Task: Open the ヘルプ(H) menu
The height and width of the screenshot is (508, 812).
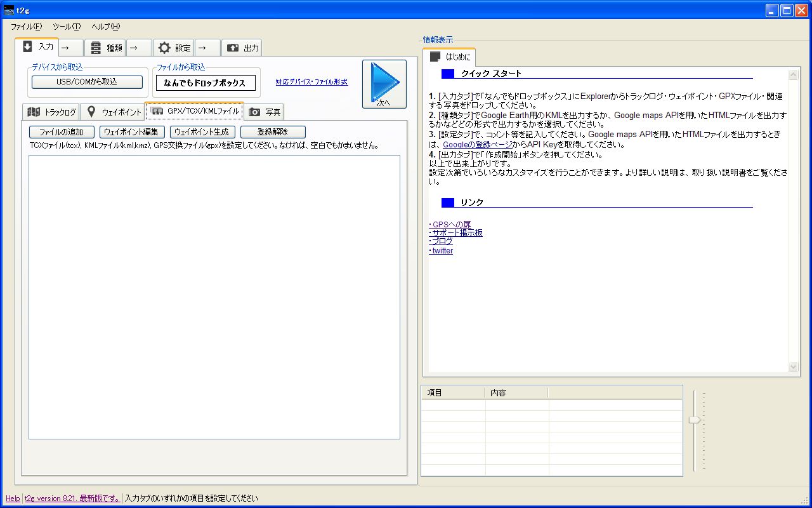Action: point(105,27)
